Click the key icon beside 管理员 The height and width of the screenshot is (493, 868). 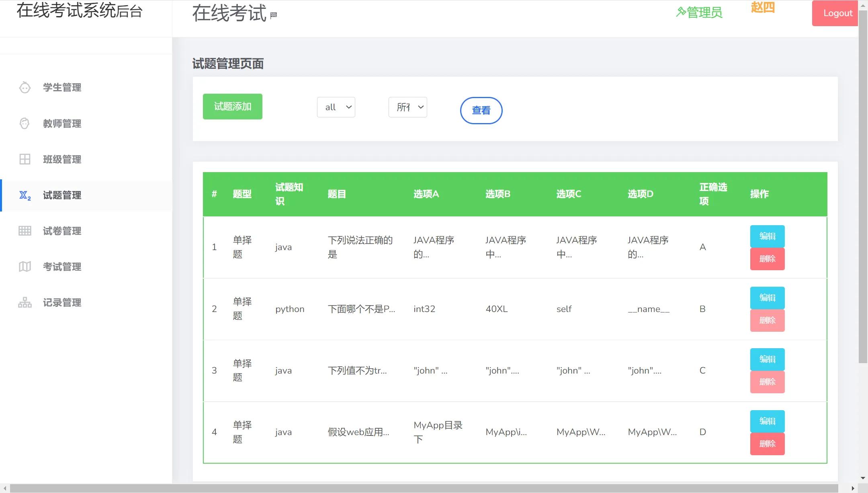point(680,12)
